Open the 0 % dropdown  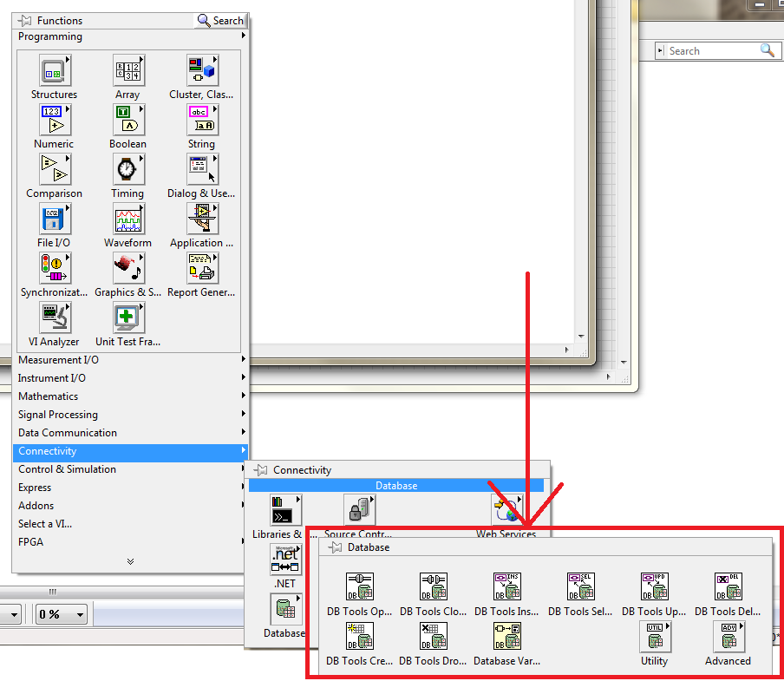(x=61, y=614)
